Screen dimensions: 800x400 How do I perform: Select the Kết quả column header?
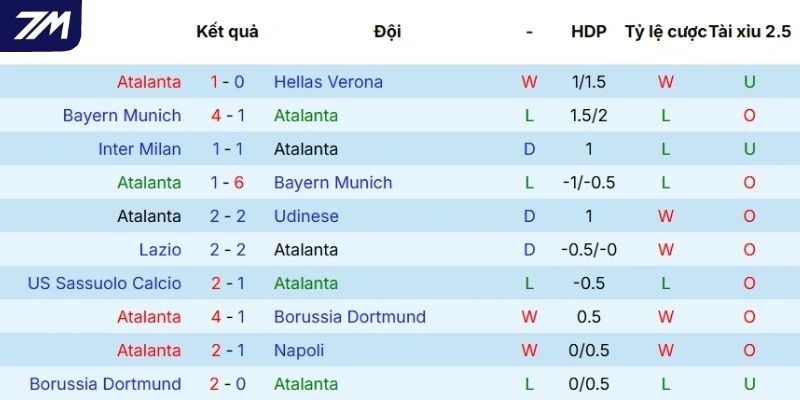(x=227, y=31)
